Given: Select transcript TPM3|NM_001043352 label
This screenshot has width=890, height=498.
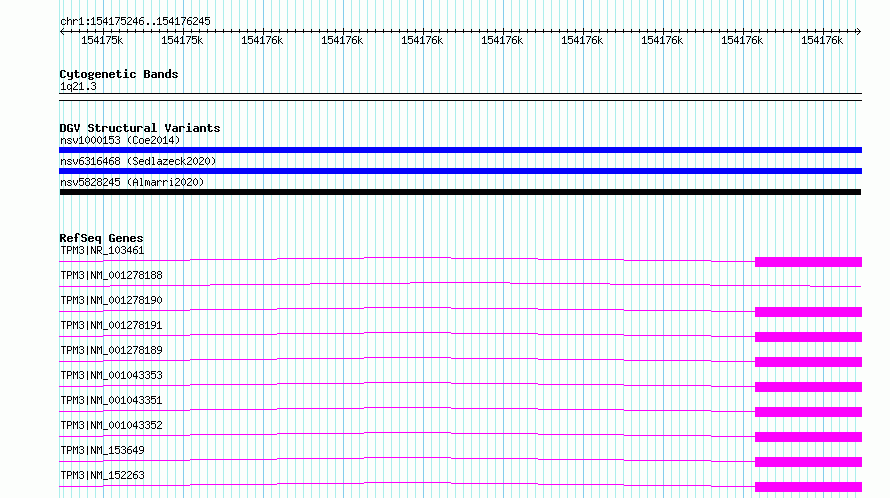Looking at the screenshot, I should [111, 425].
